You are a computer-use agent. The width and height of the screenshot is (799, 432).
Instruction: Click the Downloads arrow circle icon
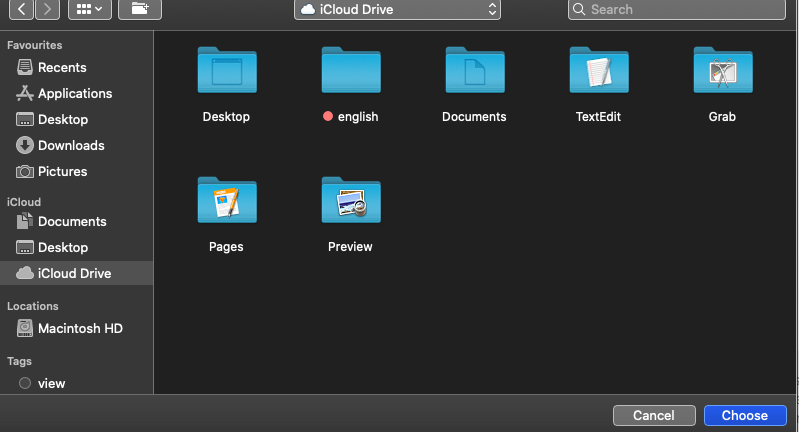point(24,145)
